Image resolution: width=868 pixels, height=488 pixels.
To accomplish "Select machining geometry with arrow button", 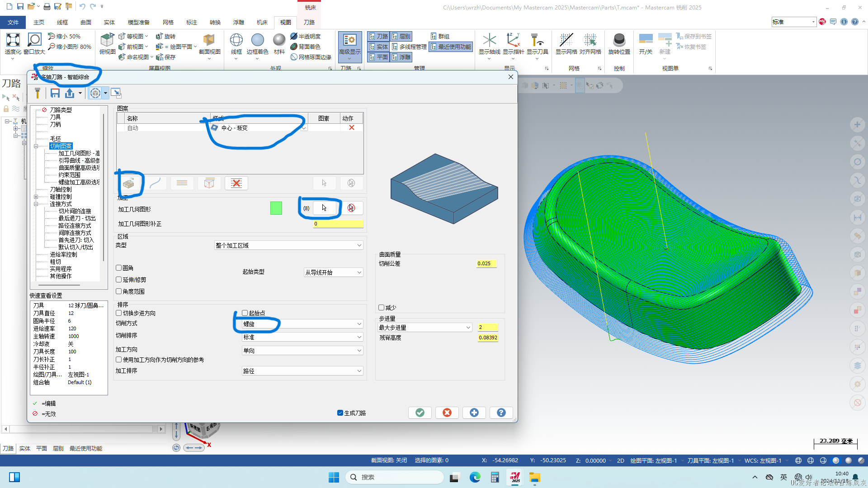I will [324, 208].
